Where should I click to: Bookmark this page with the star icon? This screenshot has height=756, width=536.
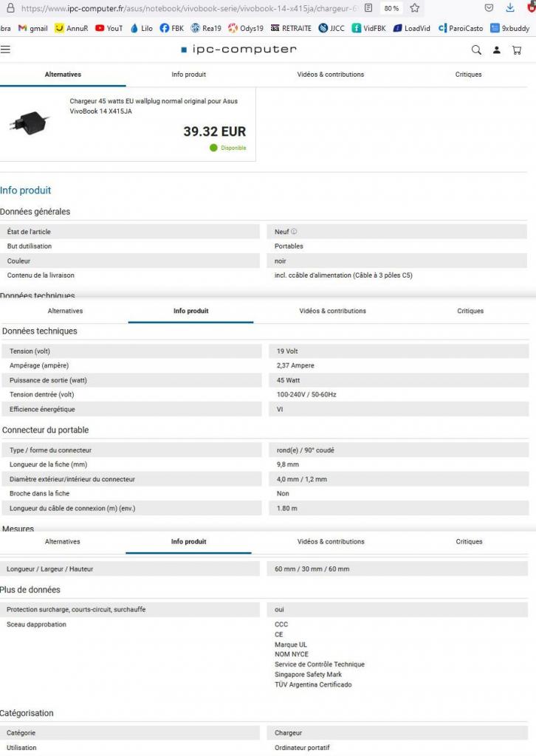click(x=414, y=8)
